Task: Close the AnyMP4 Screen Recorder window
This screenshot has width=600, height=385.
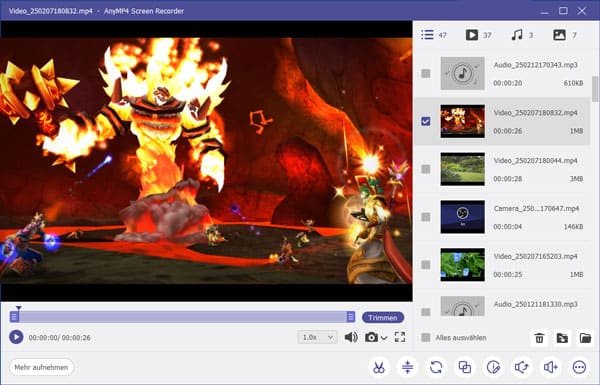Action: point(582,11)
